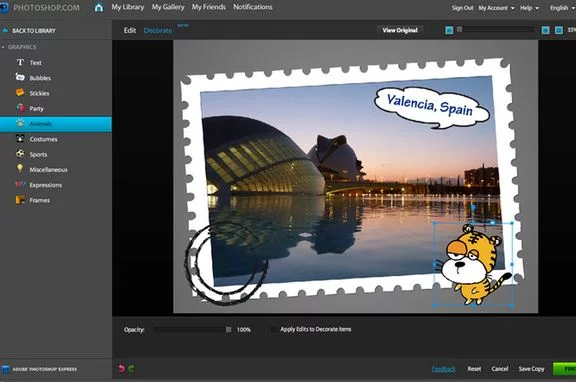Screen dimensions: 576x382
Task: Open the Bubbles graphics category icon
Action: coord(20,77)
